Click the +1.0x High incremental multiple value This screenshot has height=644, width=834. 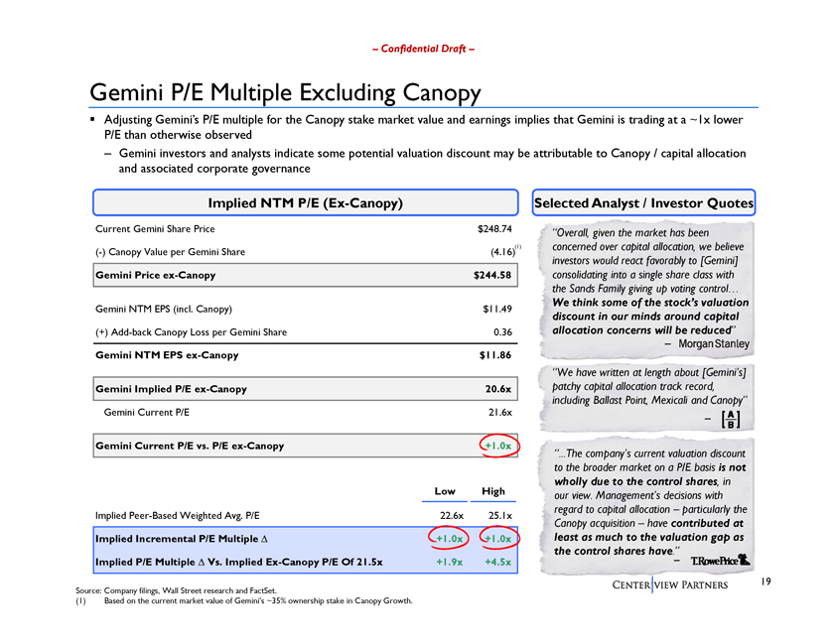tap(498, 539)
